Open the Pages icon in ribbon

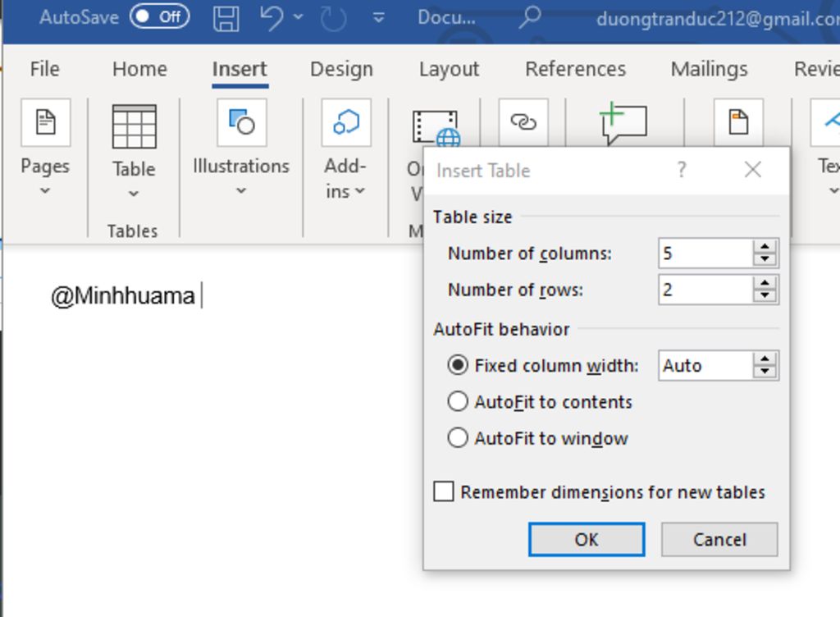tap(45, 123)
